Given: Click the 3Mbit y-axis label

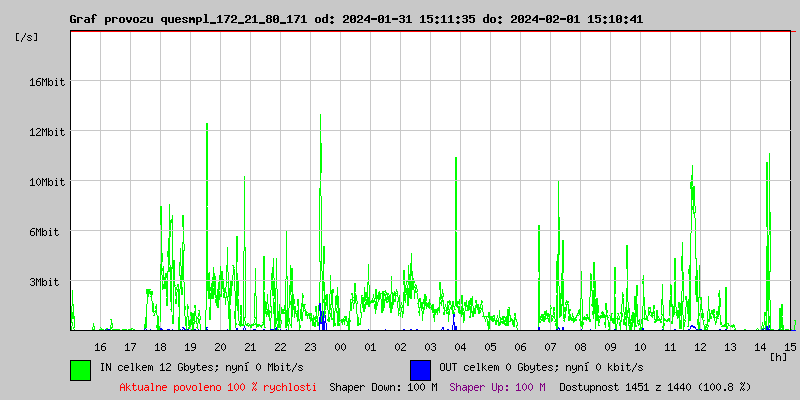Looking at the screenshot, I should tap(44, 282).
